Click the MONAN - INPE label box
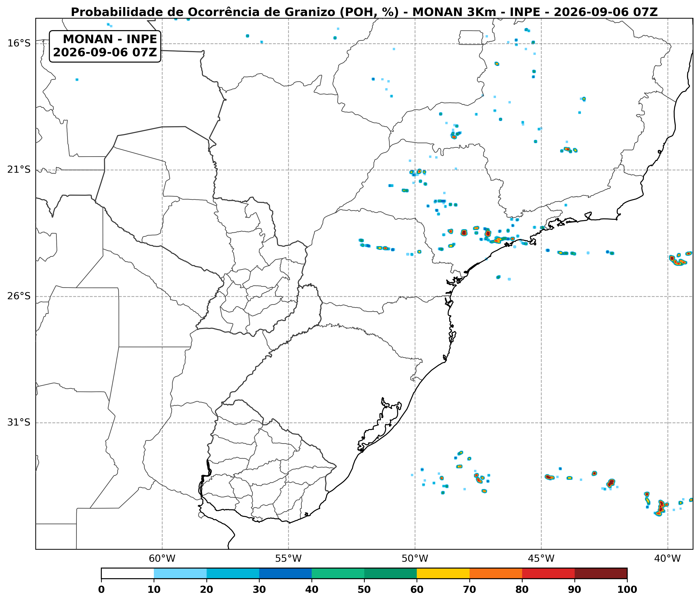Viewport: 700px width, 602px height. pyautogui.click(x=105, y=46)
